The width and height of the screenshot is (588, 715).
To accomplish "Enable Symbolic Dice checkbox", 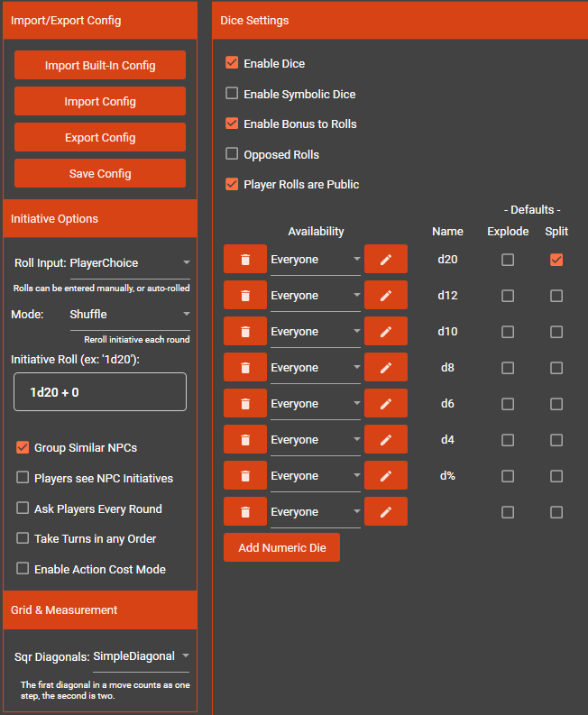I will click(232, 94).
